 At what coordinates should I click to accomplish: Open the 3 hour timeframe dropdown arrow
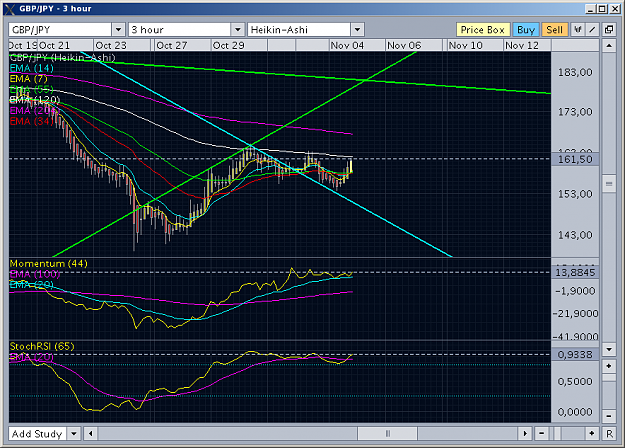(238, 29)
